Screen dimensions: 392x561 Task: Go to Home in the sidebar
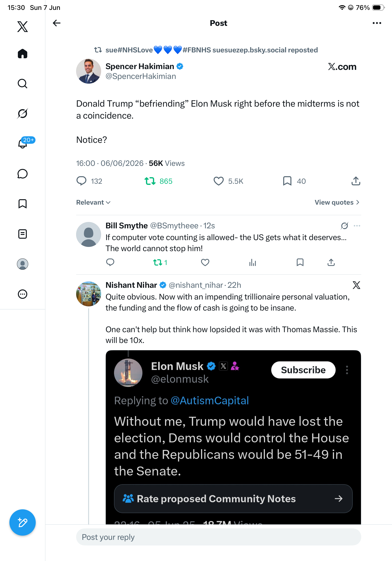click(23, 54)
